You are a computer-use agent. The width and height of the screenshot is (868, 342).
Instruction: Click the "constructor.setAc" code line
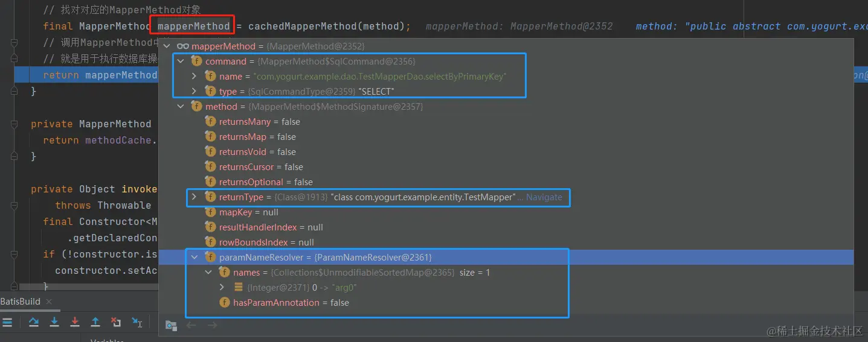tap(106, 270)
